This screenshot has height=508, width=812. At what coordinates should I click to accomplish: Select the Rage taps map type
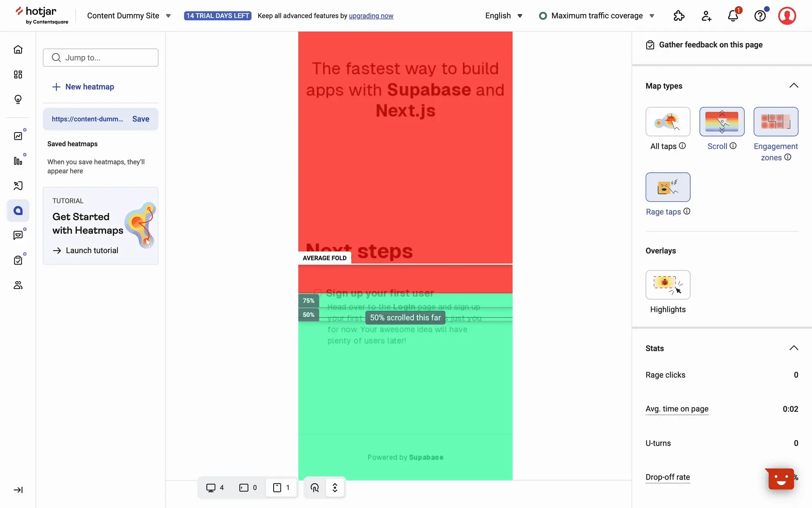point(668,187)
